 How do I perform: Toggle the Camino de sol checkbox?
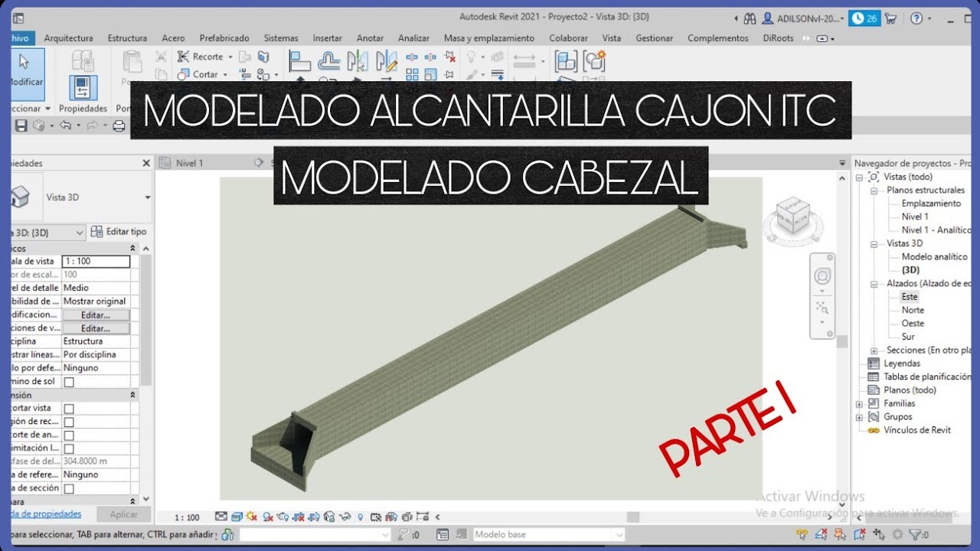coord(69,382)
